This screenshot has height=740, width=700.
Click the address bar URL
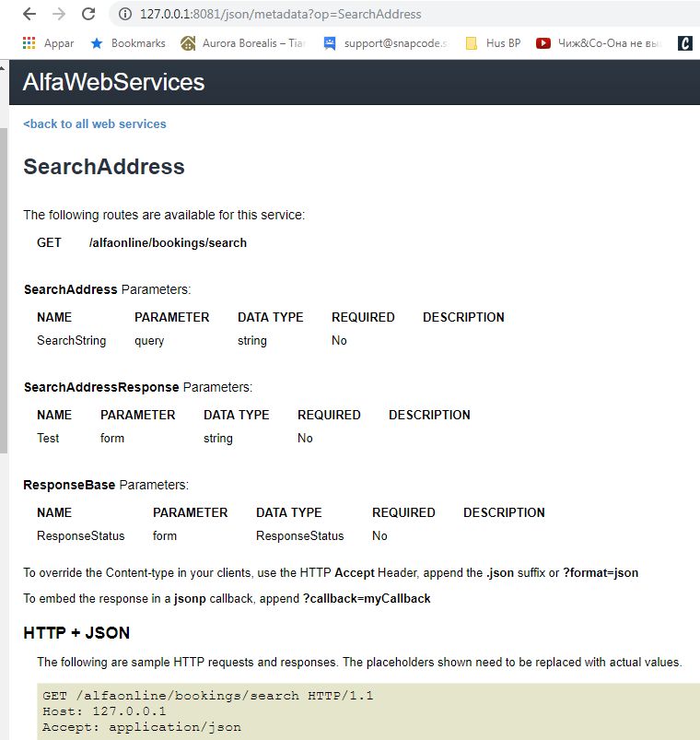(x=280, y=14)
